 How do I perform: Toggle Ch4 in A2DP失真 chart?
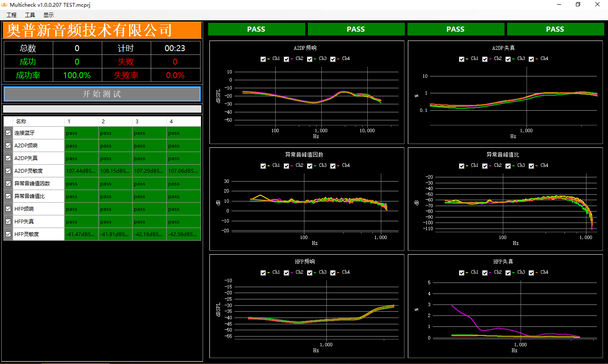click(x=531, y=59)
